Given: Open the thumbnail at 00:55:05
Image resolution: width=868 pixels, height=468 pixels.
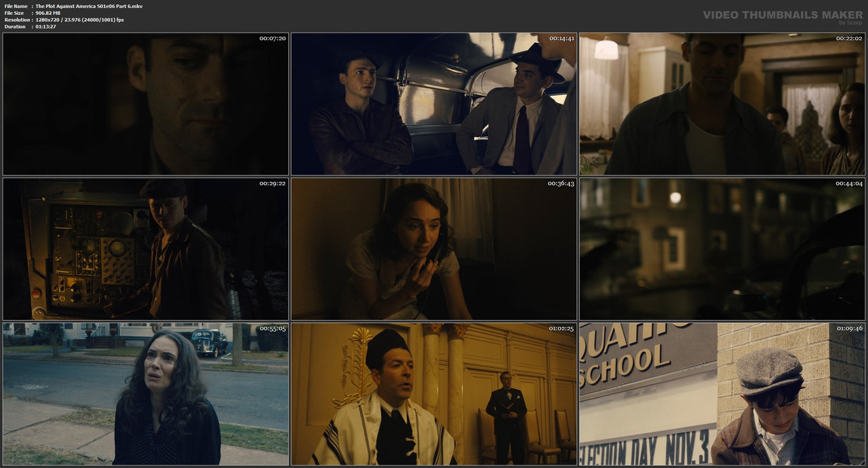Looking at the screenshot, I should pyautogui.click(x=146, y=394).
